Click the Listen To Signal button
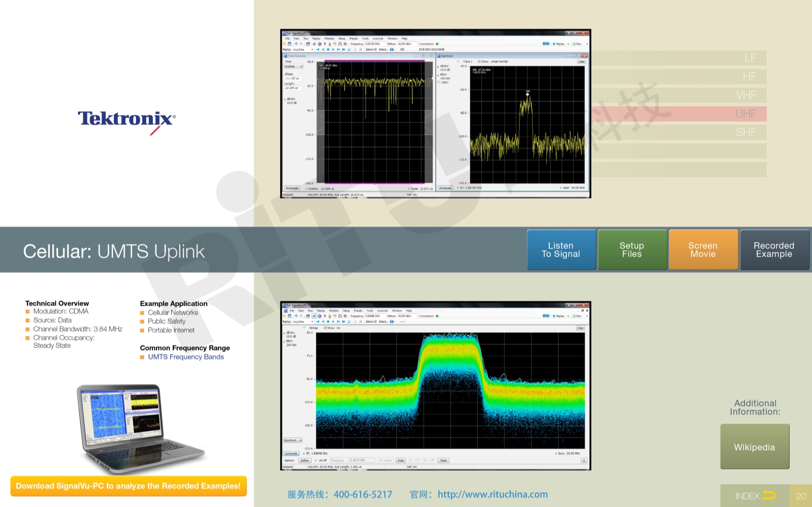Screen dimensions: 812x507 pyautogui.click(x=561, y=250)
